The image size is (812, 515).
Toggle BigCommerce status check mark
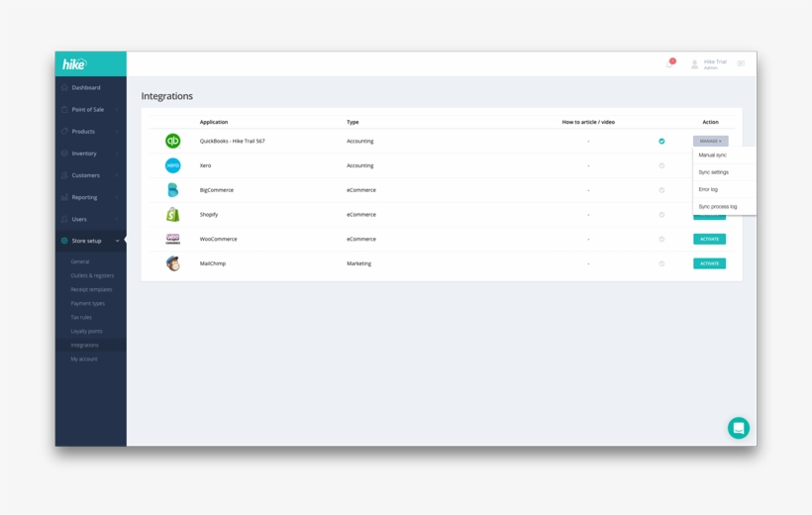661,190
